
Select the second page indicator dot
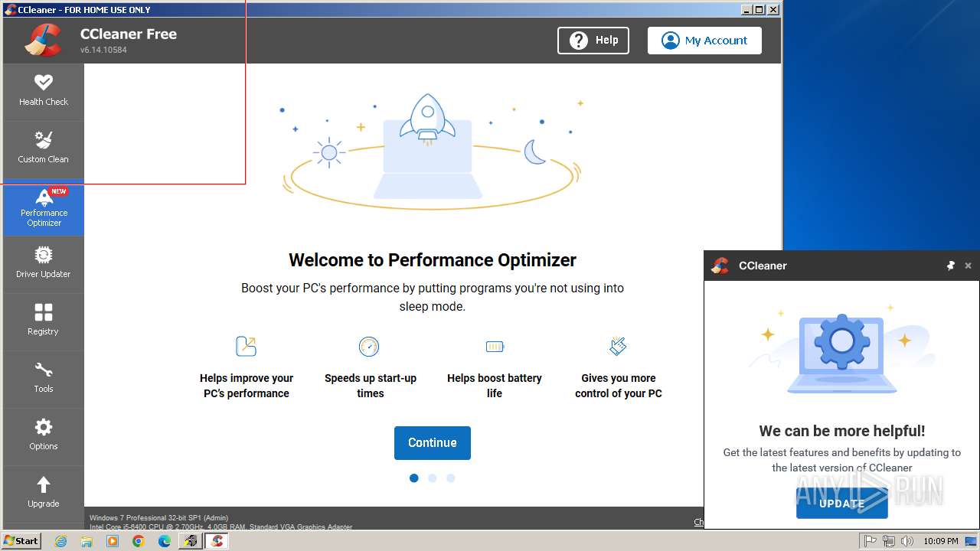(x=433, y=478)
